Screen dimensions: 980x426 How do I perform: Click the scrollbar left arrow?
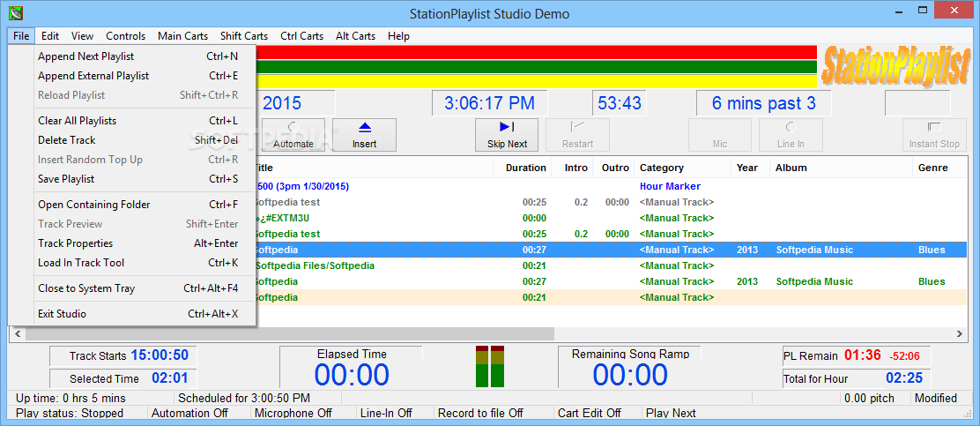(17, 334)
